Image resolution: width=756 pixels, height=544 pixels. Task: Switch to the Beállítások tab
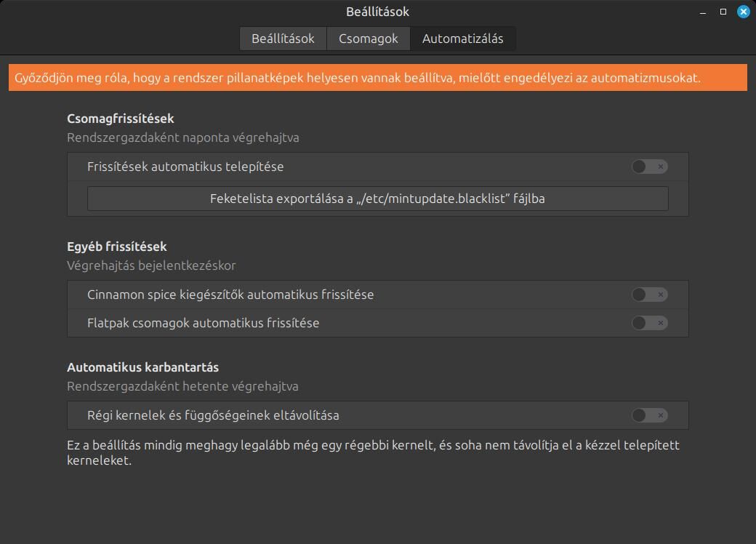pos(283,39)
